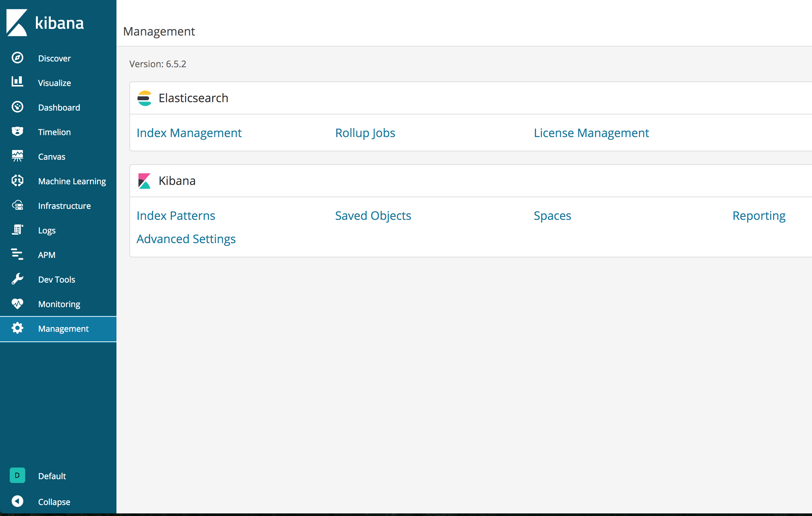Open the Rollup Jobs link
The image size is (812, 516).
[365, 133]
